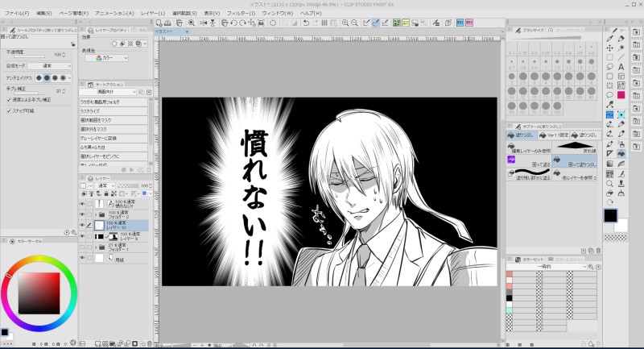Select the 塗り残し部分に塗る sub tool
The height and width of the screenshot is (349, 644).
[x=529, y=174]
